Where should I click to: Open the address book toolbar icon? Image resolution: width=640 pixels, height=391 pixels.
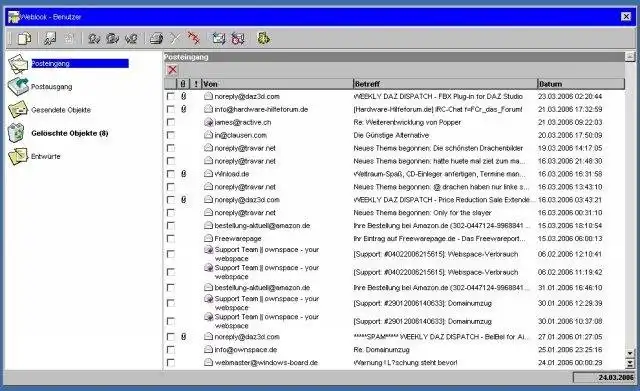(x=50, y=39)
